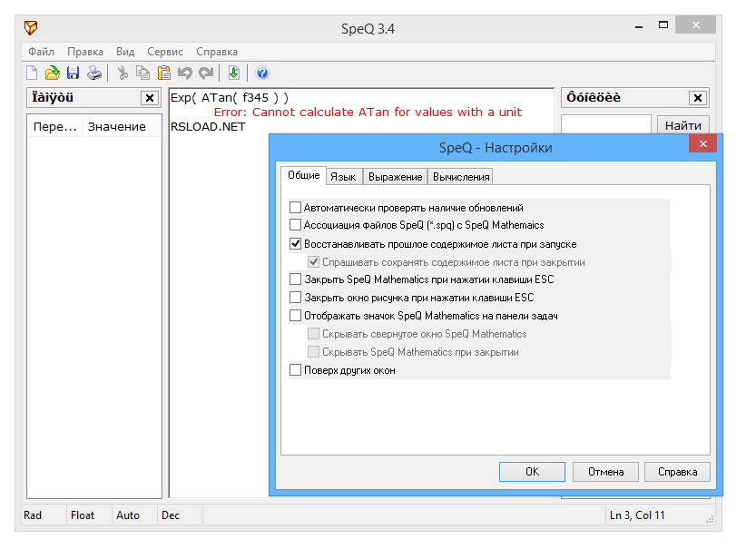Uncheck restore previous sheet content on startup

(x=296, y=244)
